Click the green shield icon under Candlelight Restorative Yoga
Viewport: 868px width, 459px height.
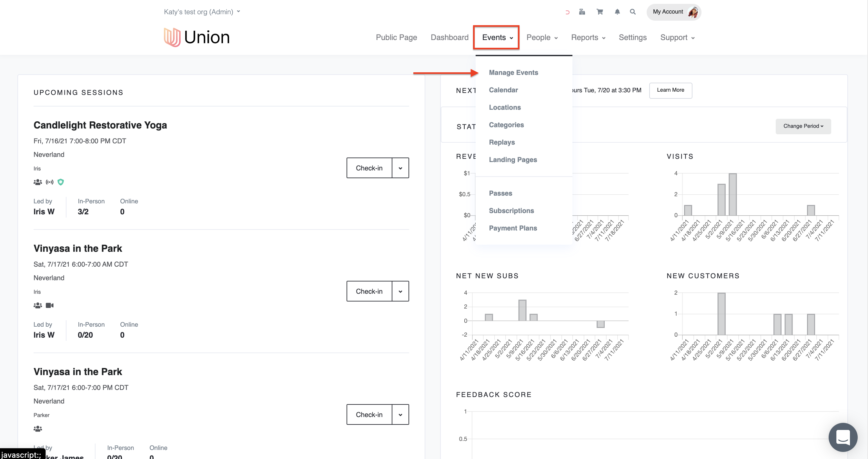point(61,182)
